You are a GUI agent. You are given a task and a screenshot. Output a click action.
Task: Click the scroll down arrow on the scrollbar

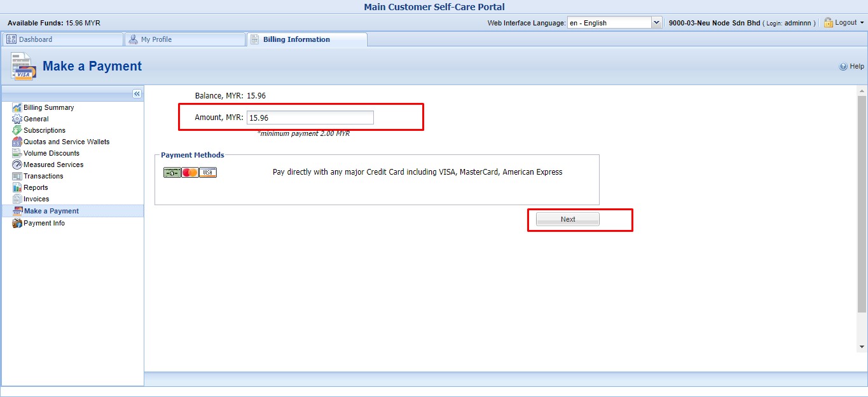pyautogui.click(x=862, y=347)
